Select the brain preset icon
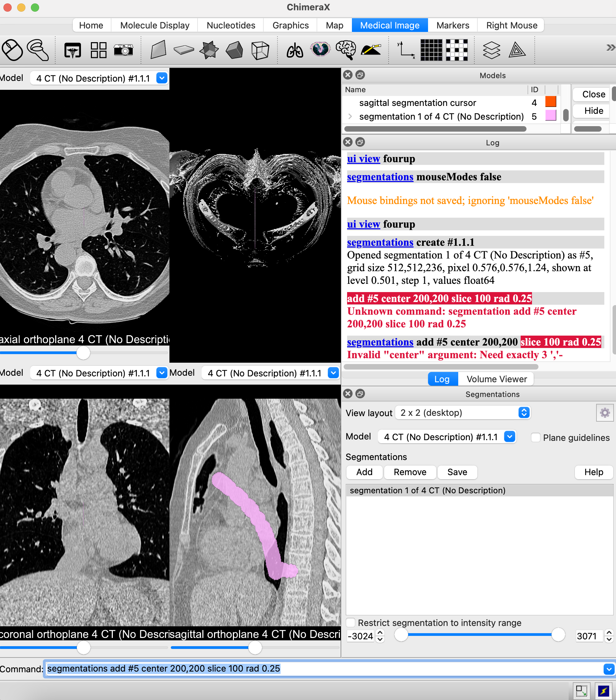Viewport: 616px width, 700px height. click(x=345, y=50)
